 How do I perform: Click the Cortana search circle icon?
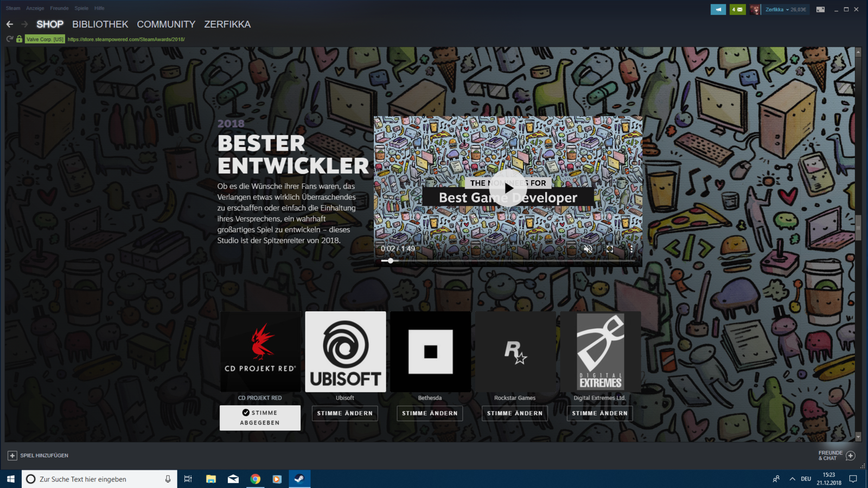click(31, 479)
